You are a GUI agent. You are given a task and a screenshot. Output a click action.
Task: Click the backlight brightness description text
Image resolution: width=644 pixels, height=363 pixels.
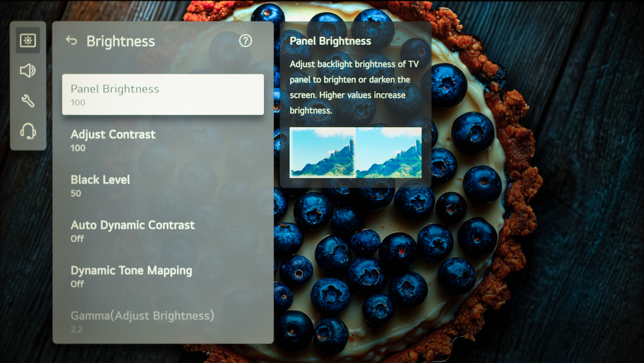pos(354,87)
